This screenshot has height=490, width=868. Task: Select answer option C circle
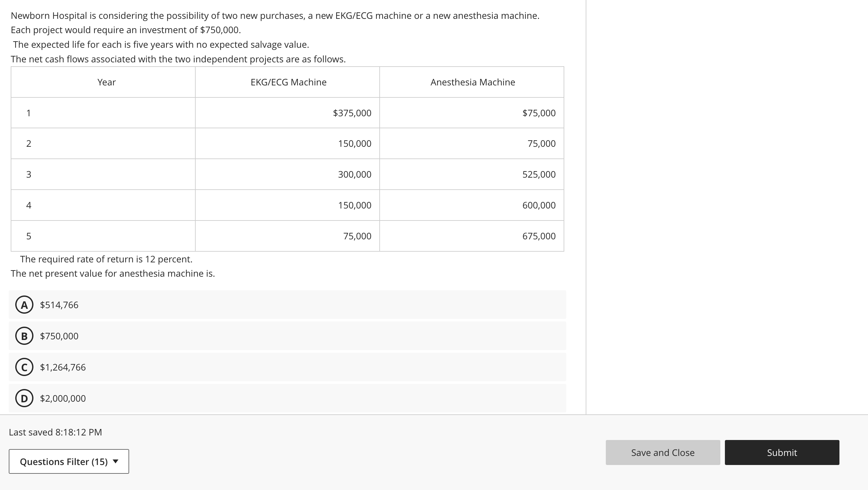point(24,367)
